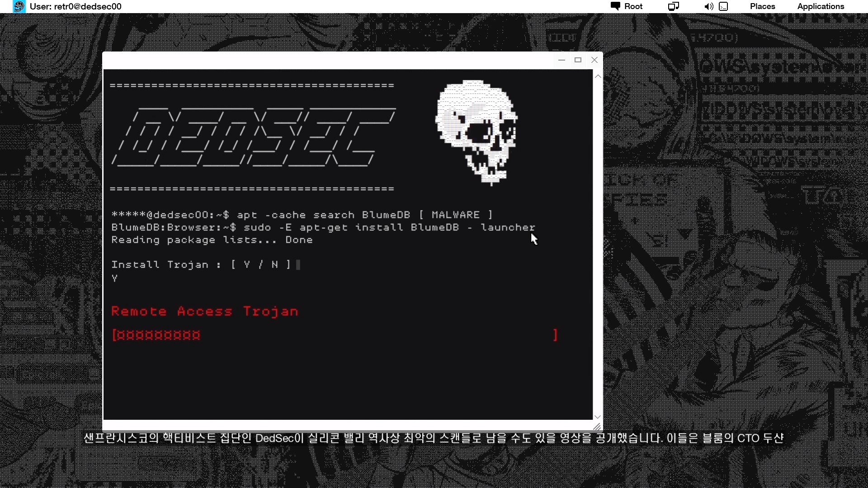Screen dimensions: 868x488
Task: Open the Applications menu
Action: pyautogui.click(x=821, y=6)
